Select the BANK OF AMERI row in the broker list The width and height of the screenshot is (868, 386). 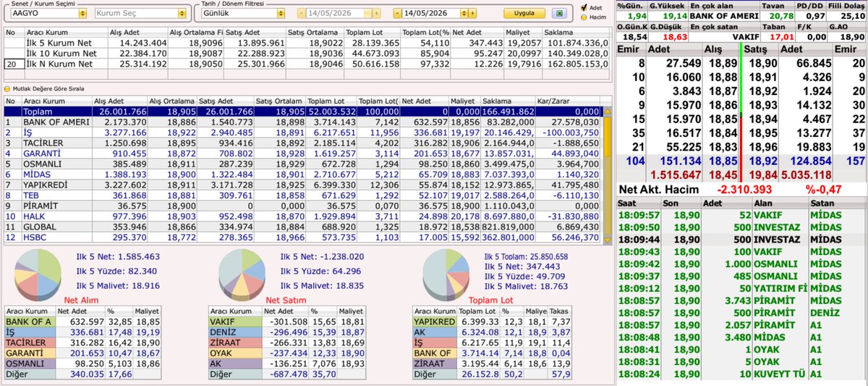pyautogui.click(x=303, y=123)
